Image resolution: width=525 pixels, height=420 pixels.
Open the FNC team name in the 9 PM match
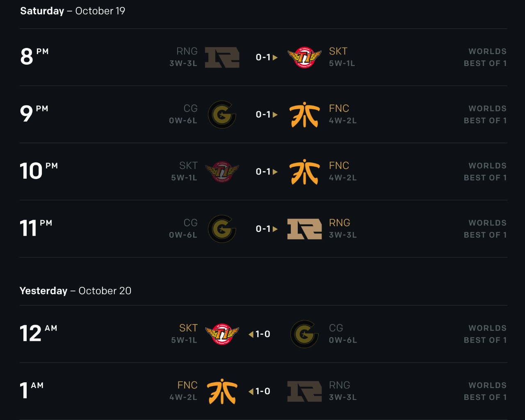pyautogui.click(x=339, y=109)
